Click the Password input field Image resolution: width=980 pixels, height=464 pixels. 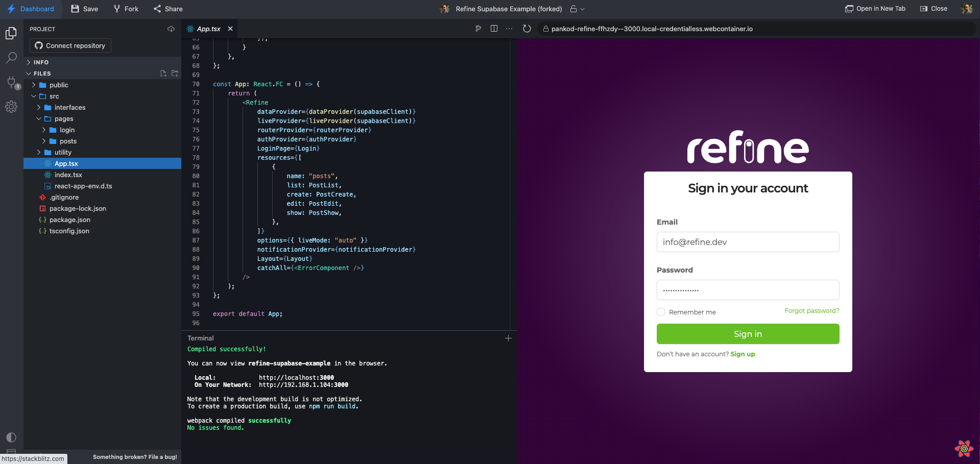(748, 290)
